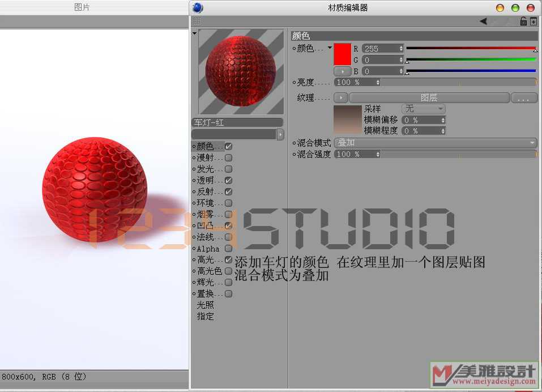The height and width of the screenshot is (392, 542).
Task: Open the red color swatch picker
Action: 342,54
